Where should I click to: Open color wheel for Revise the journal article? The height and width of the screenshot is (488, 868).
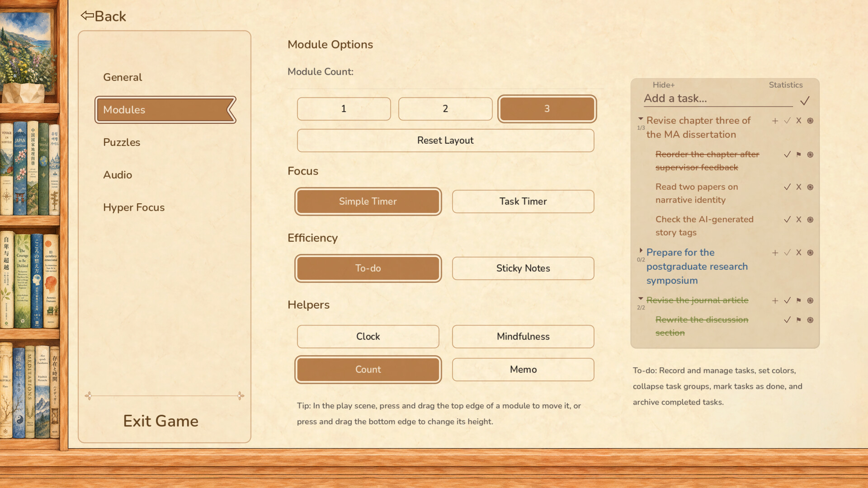(x=810, y=300)
